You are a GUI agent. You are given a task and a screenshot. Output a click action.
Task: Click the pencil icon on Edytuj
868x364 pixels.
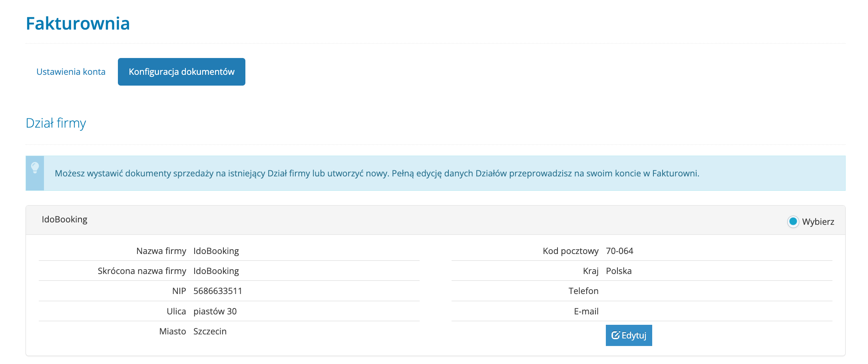click(x=615, y=335)
